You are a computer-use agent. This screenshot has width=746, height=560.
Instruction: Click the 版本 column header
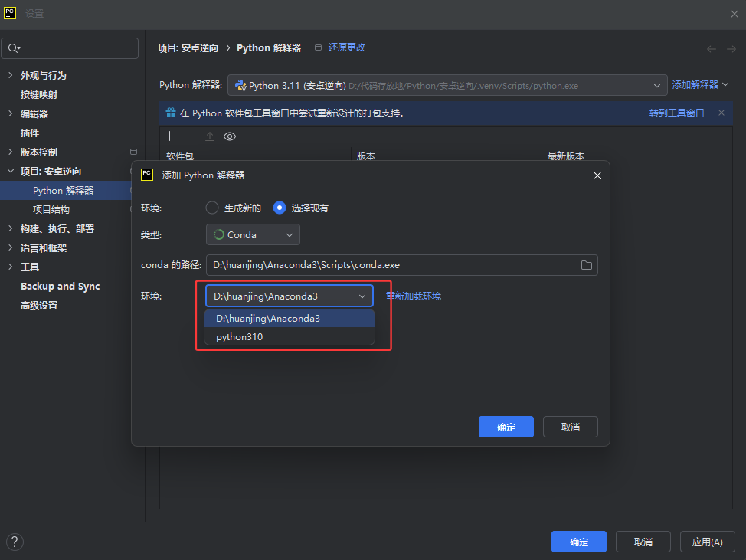pyautogui.click(x=447, y=156)
